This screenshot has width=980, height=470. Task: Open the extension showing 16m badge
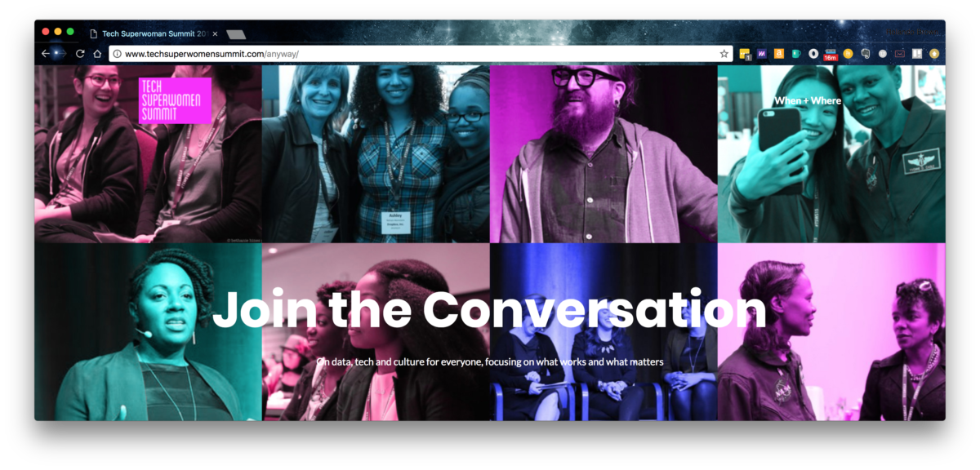831,54
